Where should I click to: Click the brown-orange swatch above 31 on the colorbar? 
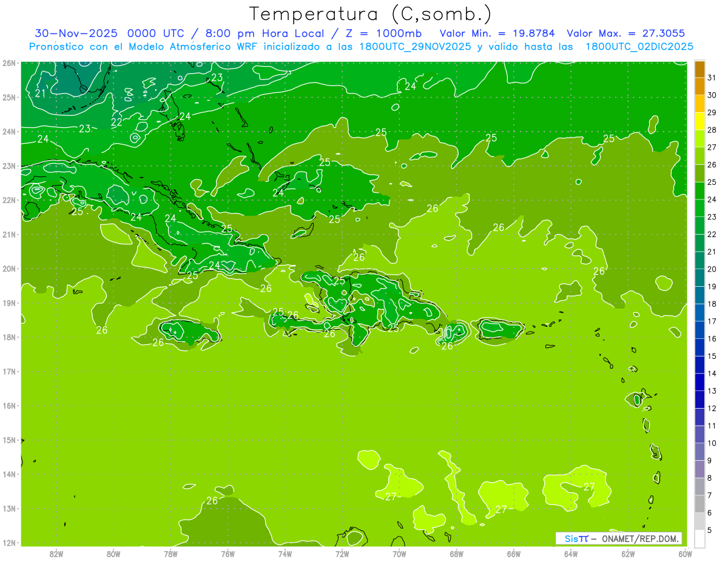[699, 69]
